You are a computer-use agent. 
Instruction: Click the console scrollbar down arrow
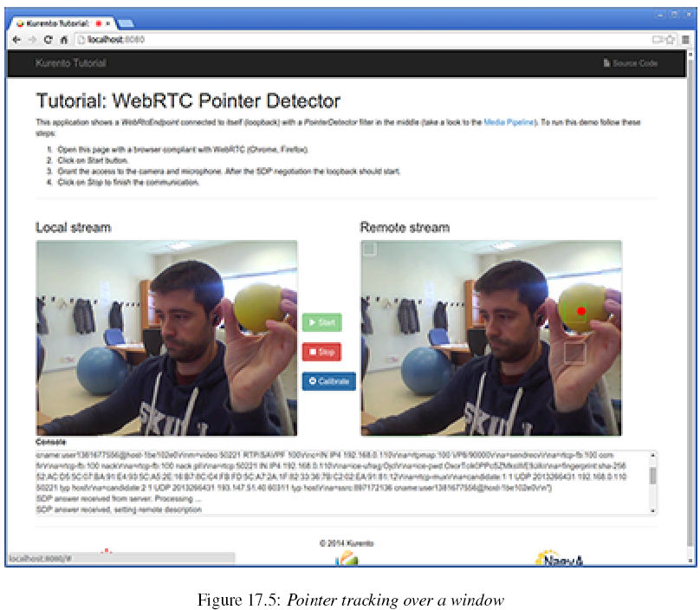(x=652, y=510)
